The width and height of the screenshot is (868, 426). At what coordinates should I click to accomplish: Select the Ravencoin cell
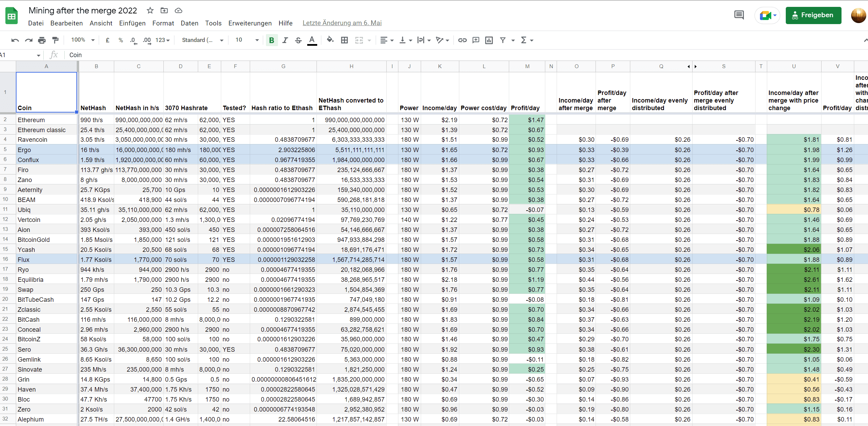click(x=47, y=140)
